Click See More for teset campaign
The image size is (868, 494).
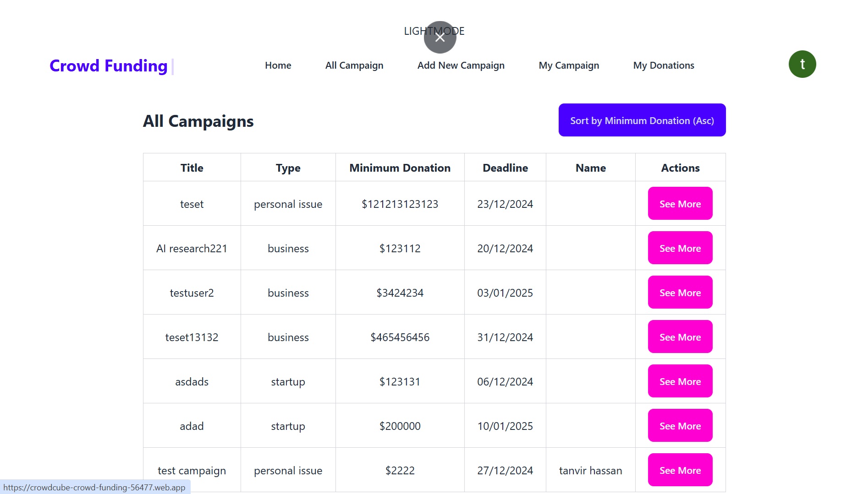(680, 204)
